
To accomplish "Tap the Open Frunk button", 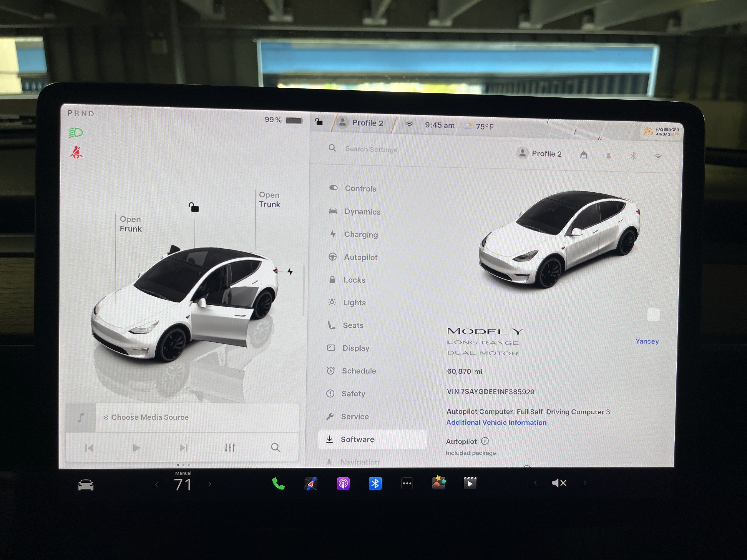I will [131, 224].
